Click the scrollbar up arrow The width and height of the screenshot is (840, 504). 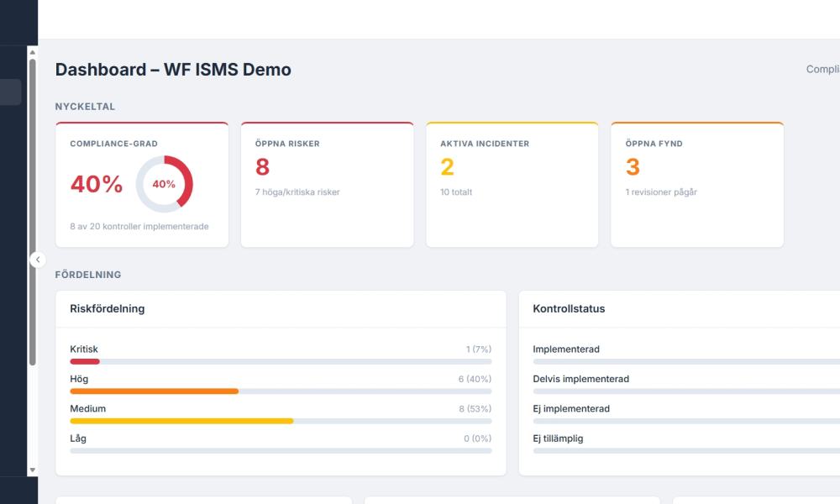tap(31, 54)
